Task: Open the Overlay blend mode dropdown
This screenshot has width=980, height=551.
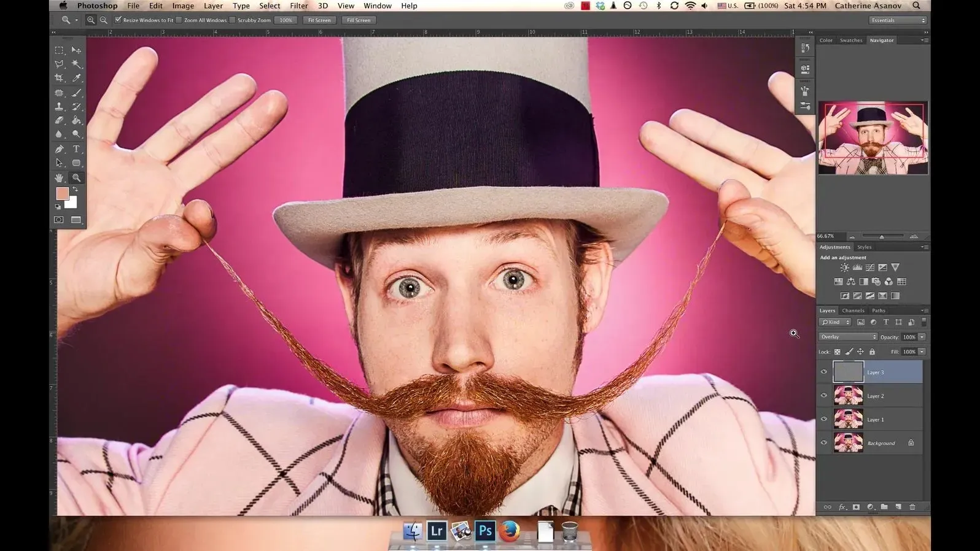Action: pos(848,337)
